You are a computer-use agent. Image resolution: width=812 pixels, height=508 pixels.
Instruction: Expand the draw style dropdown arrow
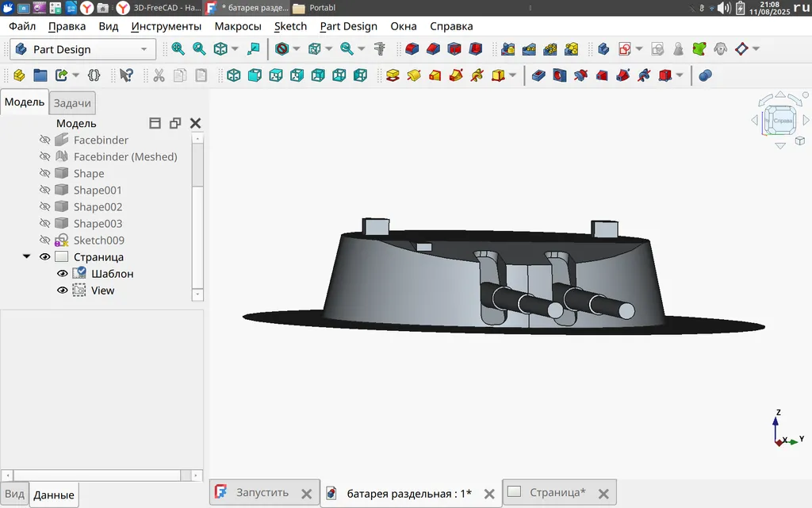click(296, 49)
